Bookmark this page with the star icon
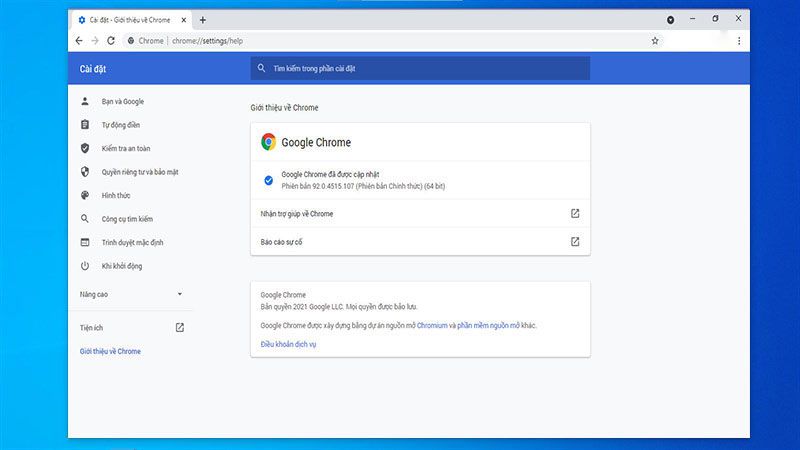 655,41
